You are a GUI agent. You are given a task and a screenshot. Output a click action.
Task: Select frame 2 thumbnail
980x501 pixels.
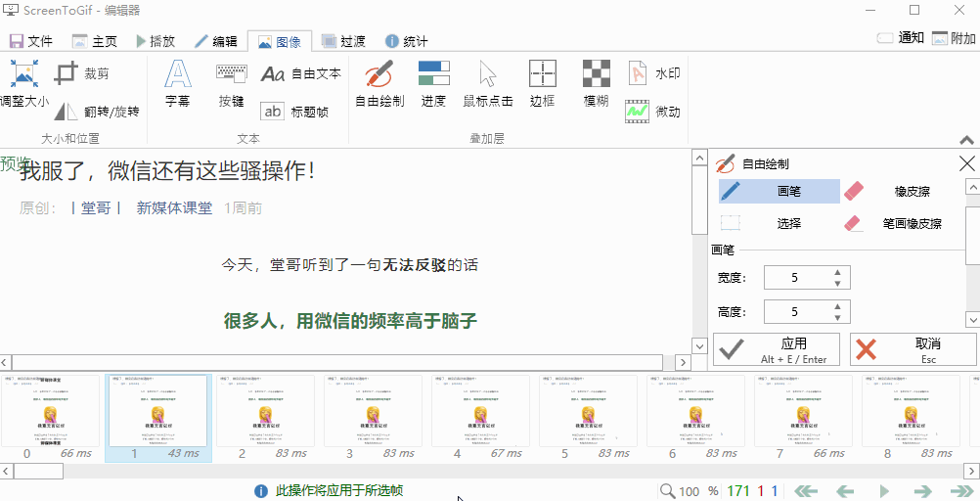click(266, 418)
